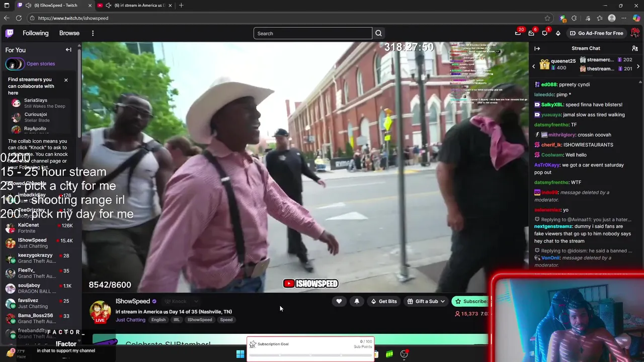This screenshot has height=362, width=644.
Task: Collapse the For You sidebar
Action: coord(68,50)
